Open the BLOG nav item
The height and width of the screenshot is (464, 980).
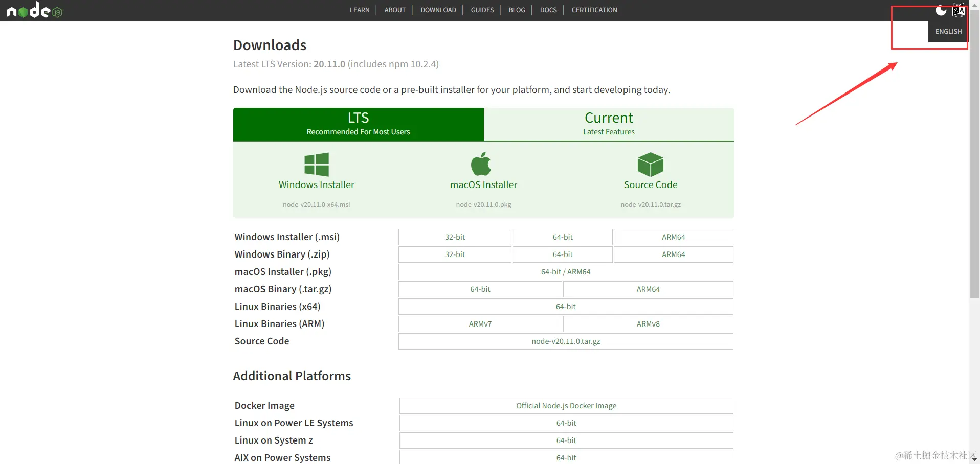coord(517,10)
